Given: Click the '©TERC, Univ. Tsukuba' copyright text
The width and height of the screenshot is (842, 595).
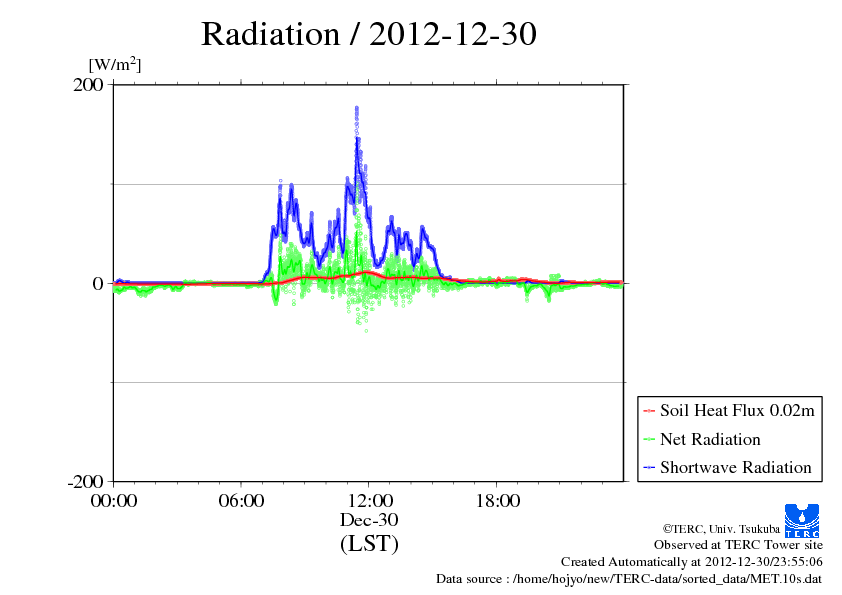Looking at the screenshot, I should [721, 529].
